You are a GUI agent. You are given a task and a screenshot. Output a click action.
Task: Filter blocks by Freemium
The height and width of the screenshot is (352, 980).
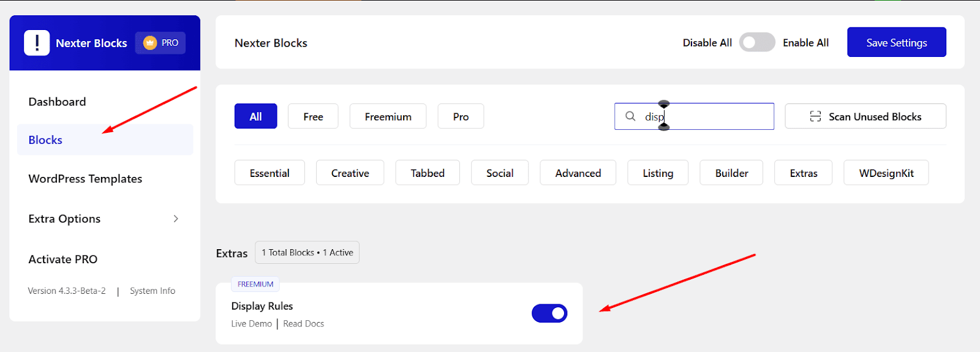tap(388, 116)
